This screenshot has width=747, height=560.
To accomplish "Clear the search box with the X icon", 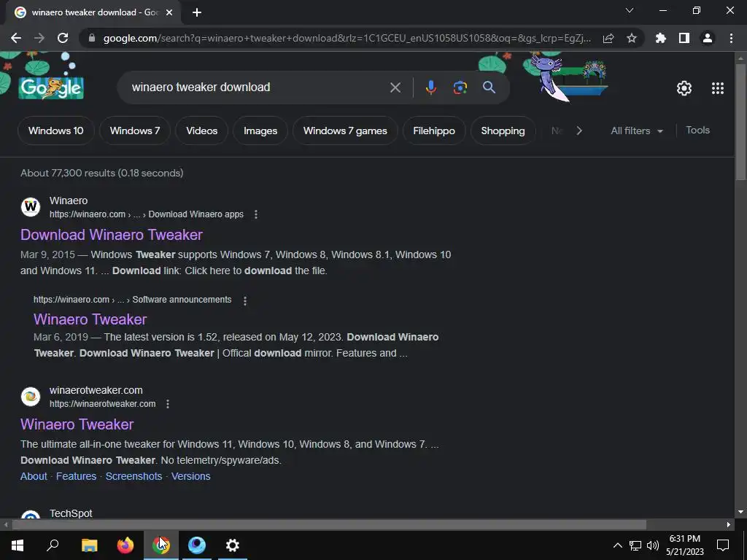I will pyautogui.click(x=395, y=87).
